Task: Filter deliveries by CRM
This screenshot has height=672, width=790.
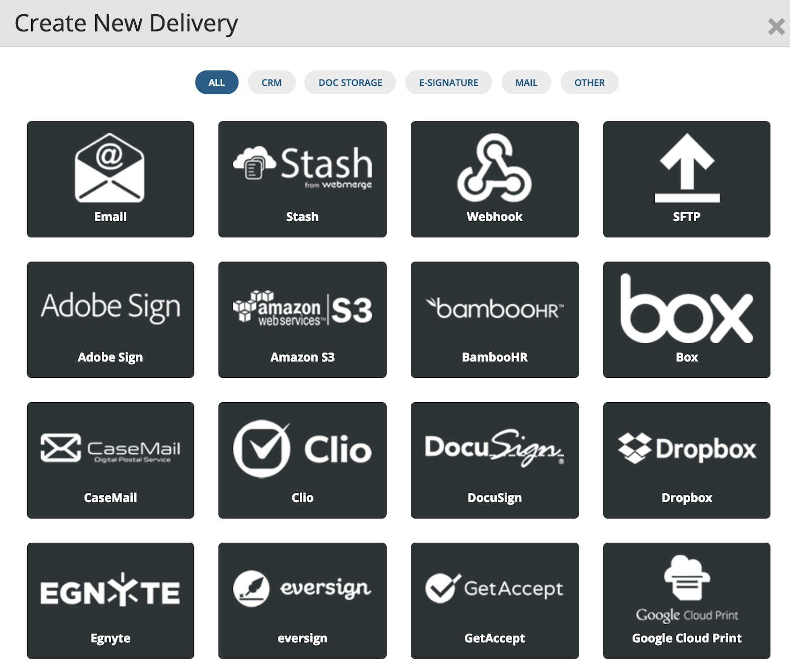Action: [272, 82]
